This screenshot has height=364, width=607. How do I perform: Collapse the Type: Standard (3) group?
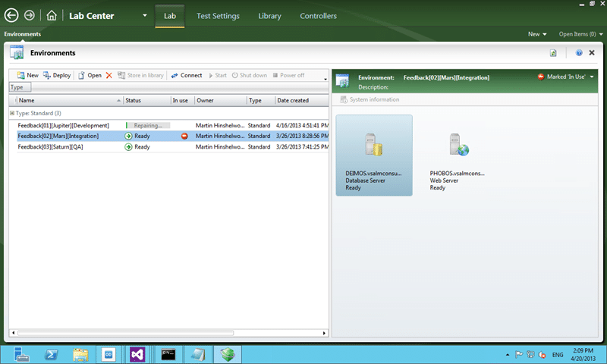tap(12, 113)
